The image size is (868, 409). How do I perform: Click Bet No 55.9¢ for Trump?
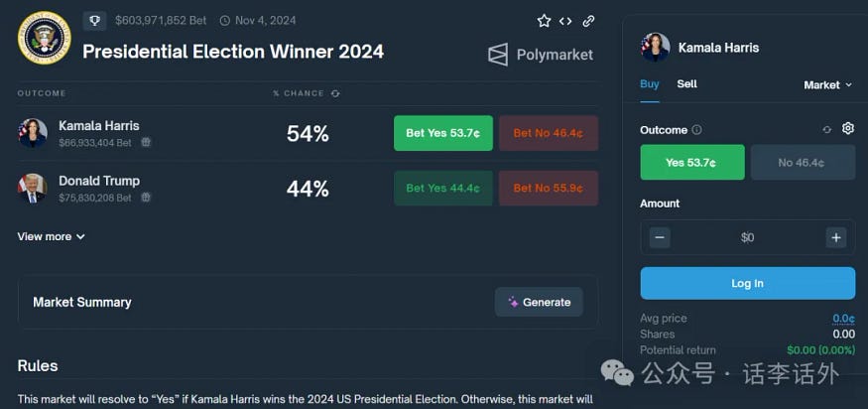tap(548, 188)
